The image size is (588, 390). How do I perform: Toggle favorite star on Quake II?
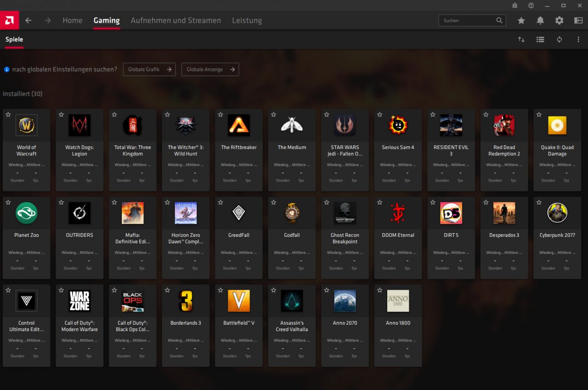click(539, 115)
